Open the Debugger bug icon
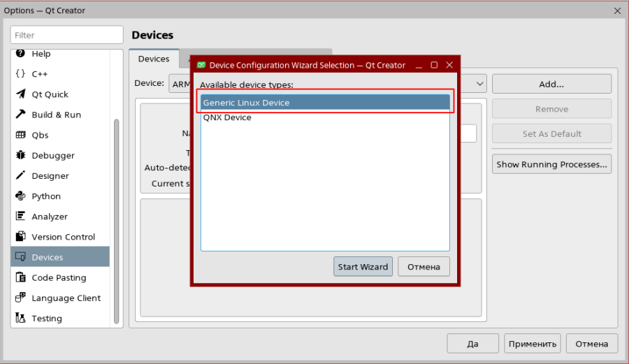The width and height of the screenshot is (629, 364). click(x=20, y=155)
